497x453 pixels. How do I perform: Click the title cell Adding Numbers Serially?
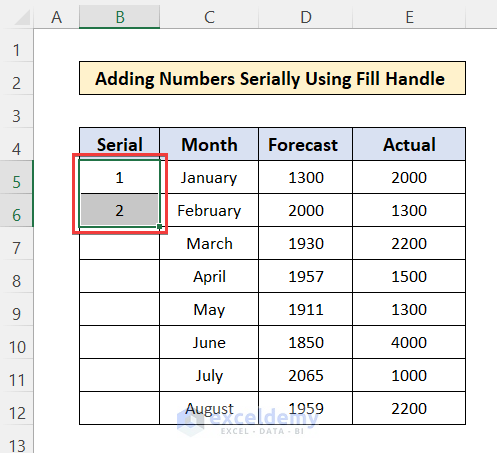[x=272, y=78]
